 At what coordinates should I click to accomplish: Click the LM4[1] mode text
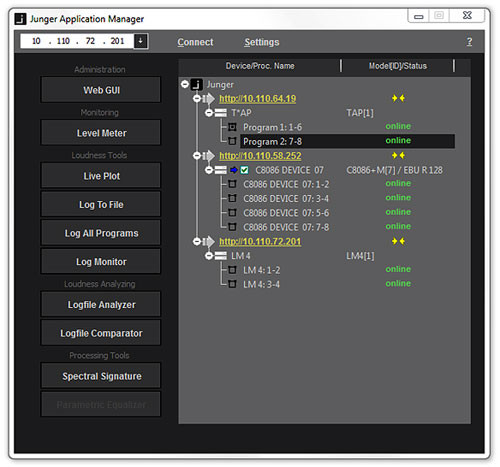tap(360, 256)
